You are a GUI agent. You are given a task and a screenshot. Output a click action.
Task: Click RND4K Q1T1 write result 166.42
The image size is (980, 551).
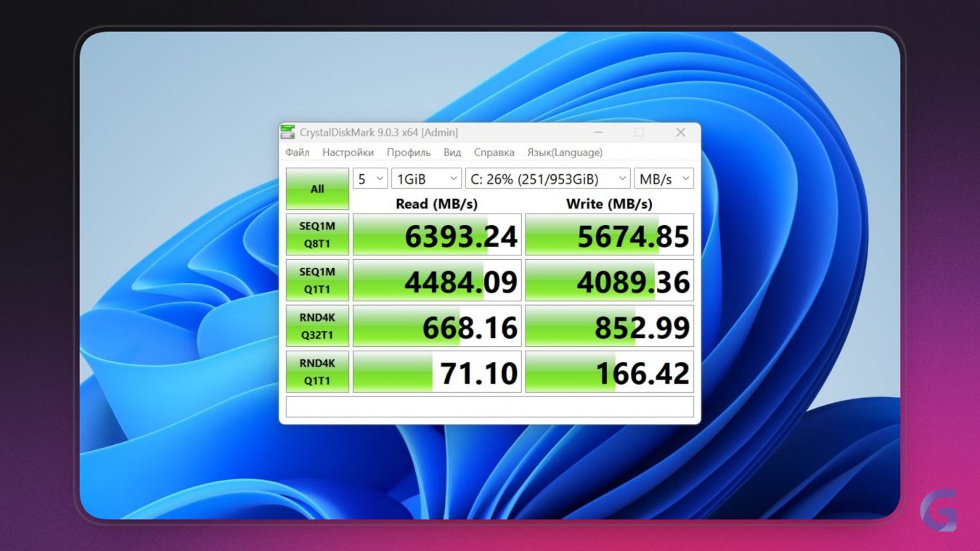click(609, 372)
